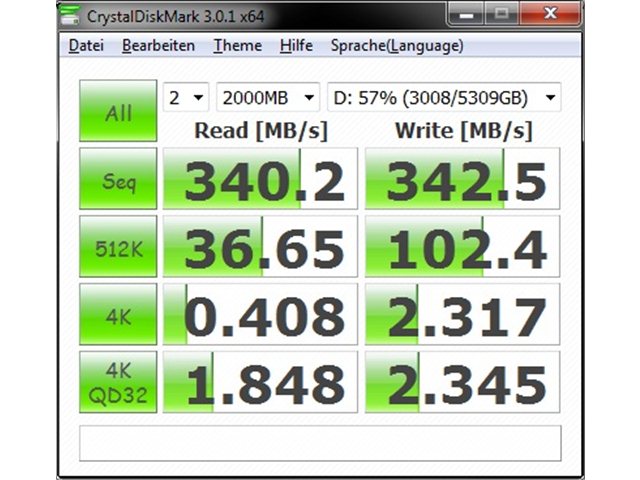The image size is (640, 480).
Task: Open the test count dropdown showing 2
Action: click(186, 97)
